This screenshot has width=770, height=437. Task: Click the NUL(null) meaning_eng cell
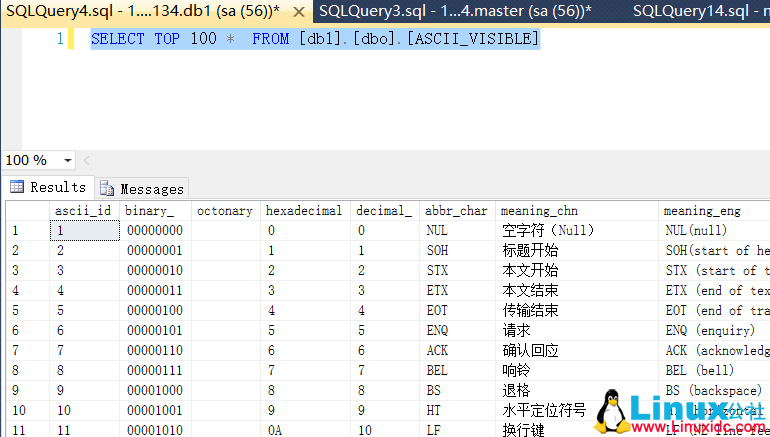coord(714,230)
